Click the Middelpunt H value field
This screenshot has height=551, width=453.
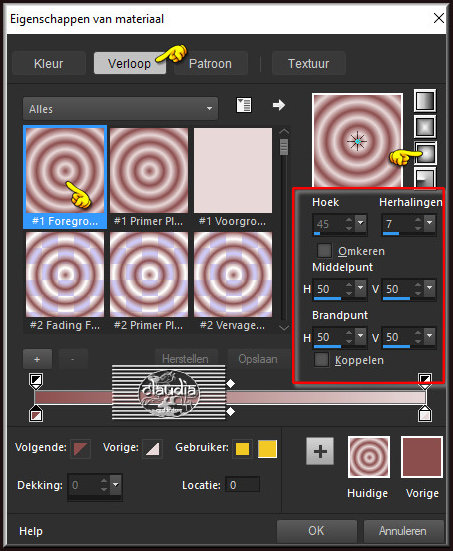point(329,289)
